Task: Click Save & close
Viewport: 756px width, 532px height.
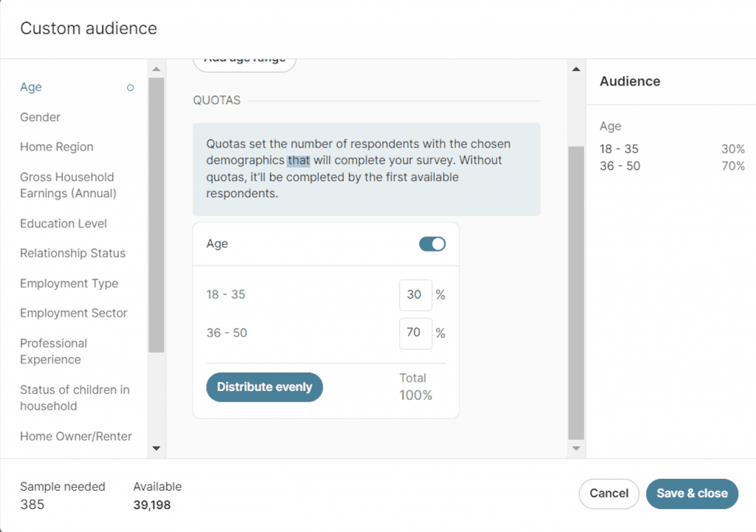Action: [692, 494]
